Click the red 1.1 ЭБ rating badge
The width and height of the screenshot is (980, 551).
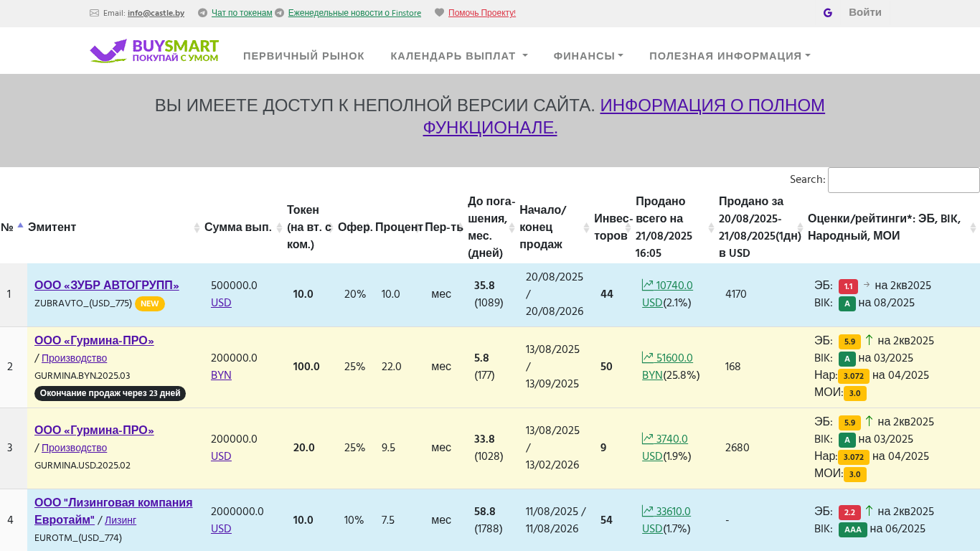point(848,286)
